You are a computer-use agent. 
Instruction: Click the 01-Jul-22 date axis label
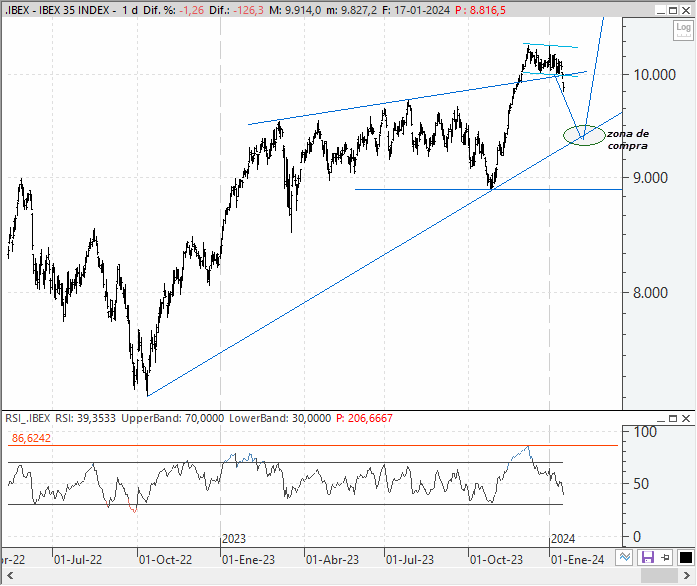pyautogui.click(x=78, y=560)
